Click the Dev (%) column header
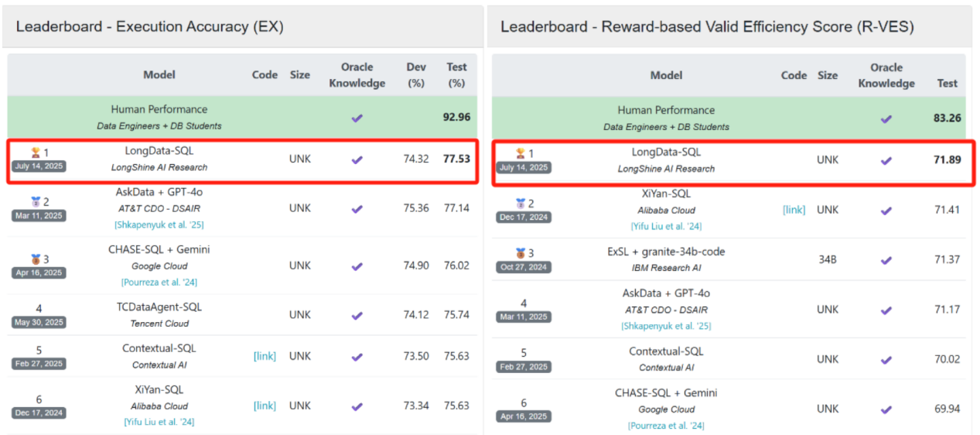The width and height of the screenshot is (980, 435). (x=416, y=75)
